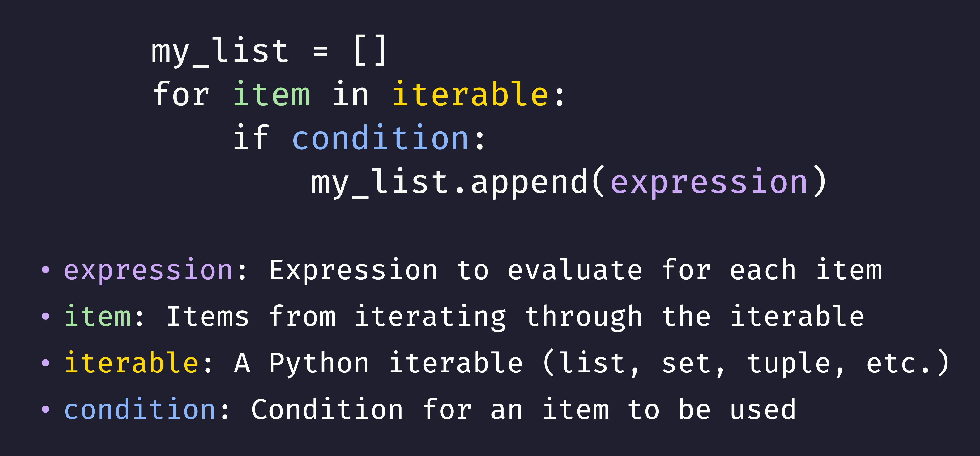Click the blue 'condition' bullet label

140,409
